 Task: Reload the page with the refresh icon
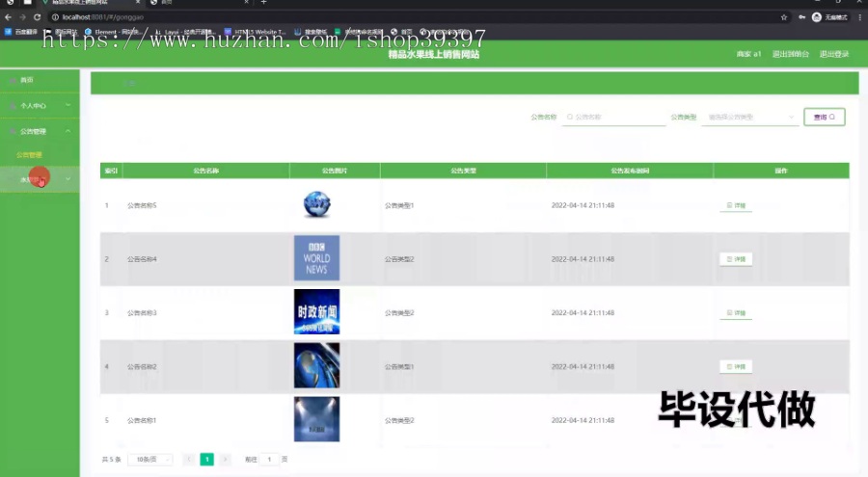coord(37,17)
